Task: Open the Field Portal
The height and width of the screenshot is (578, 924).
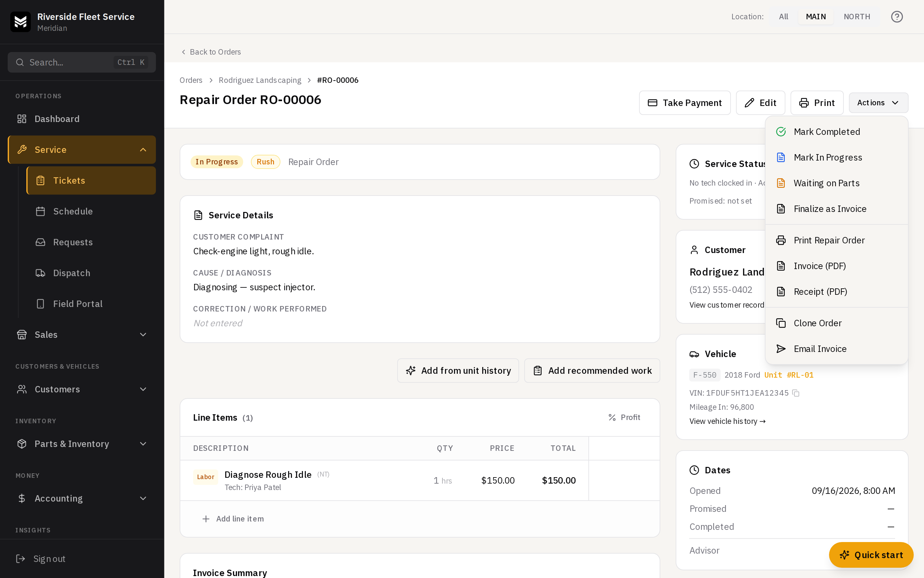Action: [91, 304]
